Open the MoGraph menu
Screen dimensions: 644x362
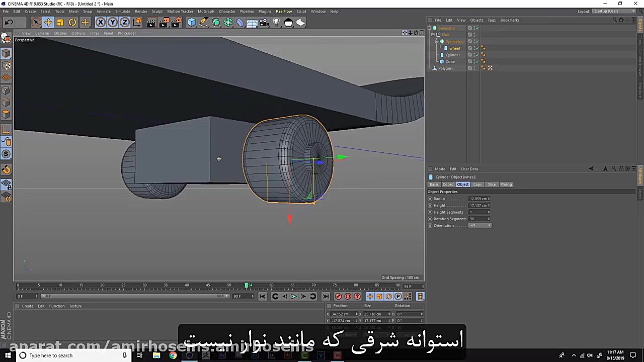206,11
